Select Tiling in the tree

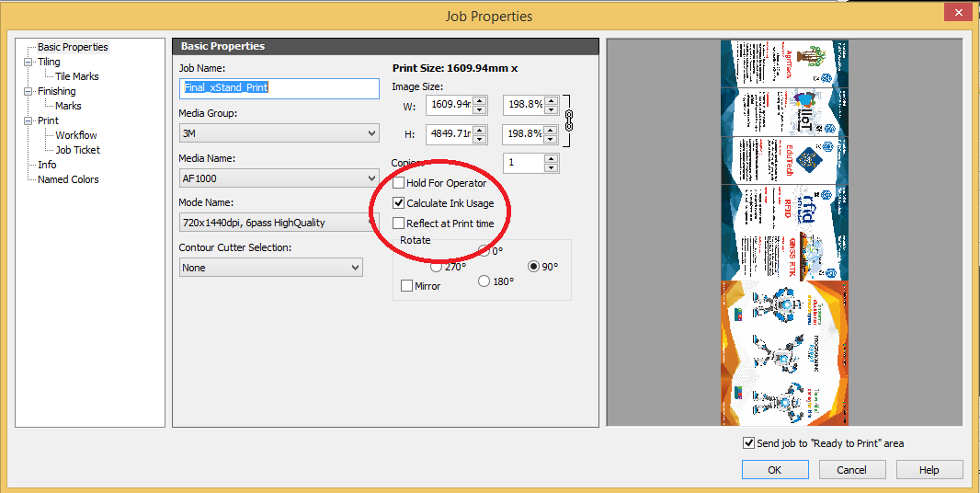click(49, 62)
